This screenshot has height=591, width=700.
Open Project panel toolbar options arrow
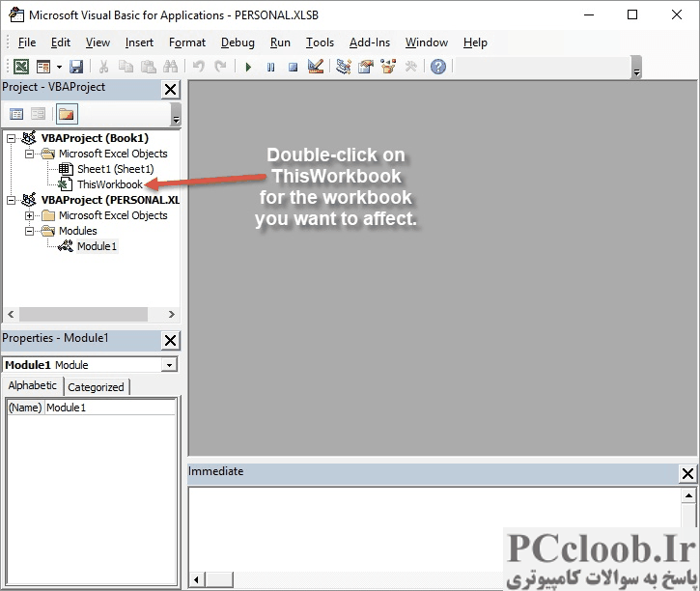coord(176,114)
